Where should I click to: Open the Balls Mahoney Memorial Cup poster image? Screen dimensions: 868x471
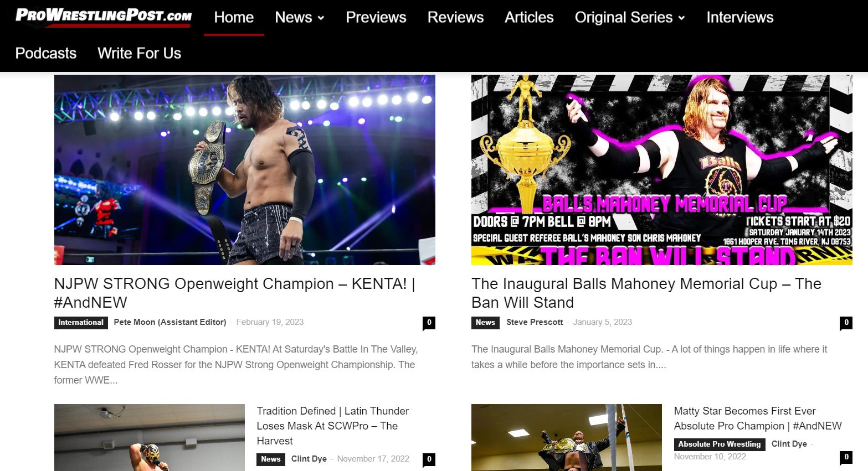[x=662, y=170]
